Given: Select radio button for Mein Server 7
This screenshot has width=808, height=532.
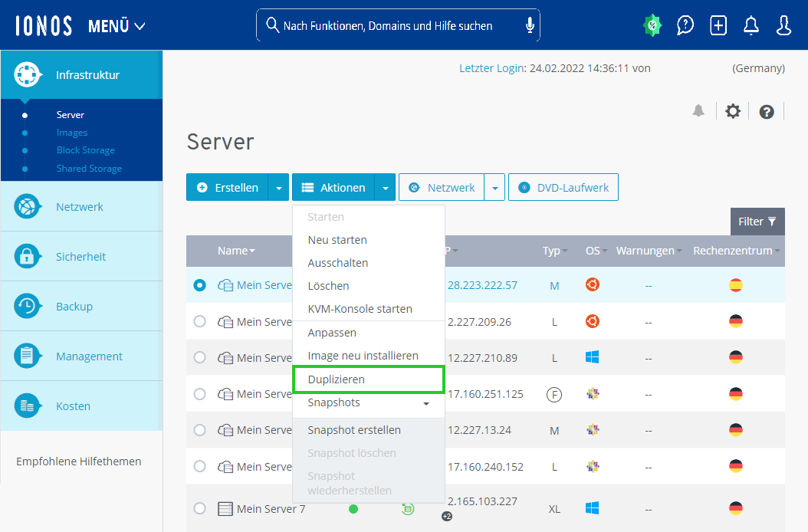Looking at the screenshot, I should pos(199,508).
